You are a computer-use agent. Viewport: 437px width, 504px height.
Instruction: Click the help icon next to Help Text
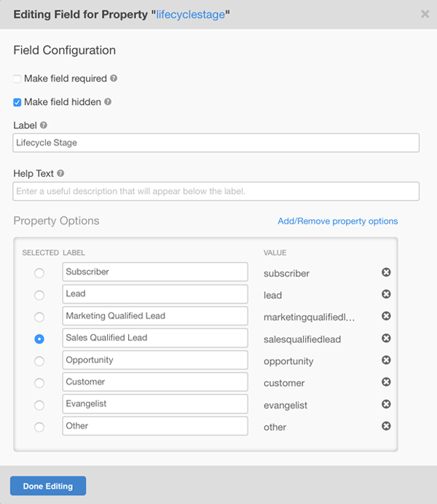60,173
